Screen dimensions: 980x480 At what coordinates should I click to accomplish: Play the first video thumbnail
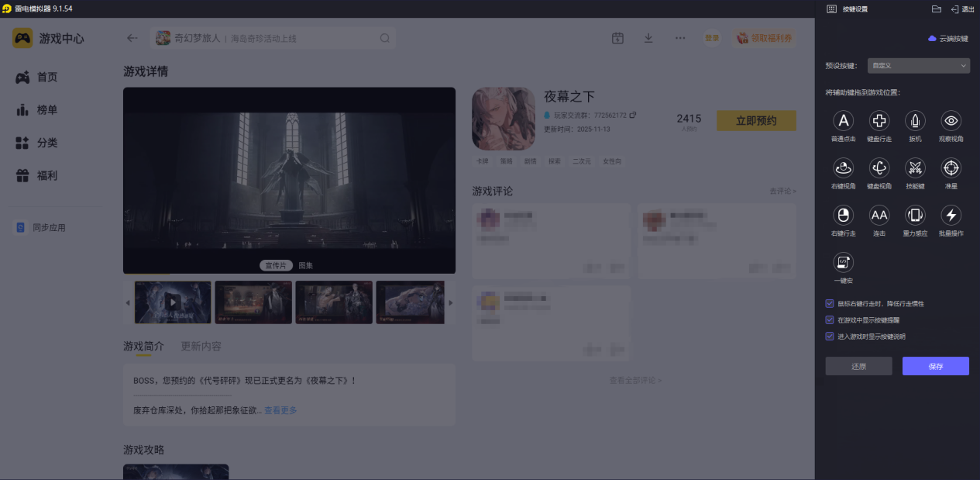click(x=173, y=302)
